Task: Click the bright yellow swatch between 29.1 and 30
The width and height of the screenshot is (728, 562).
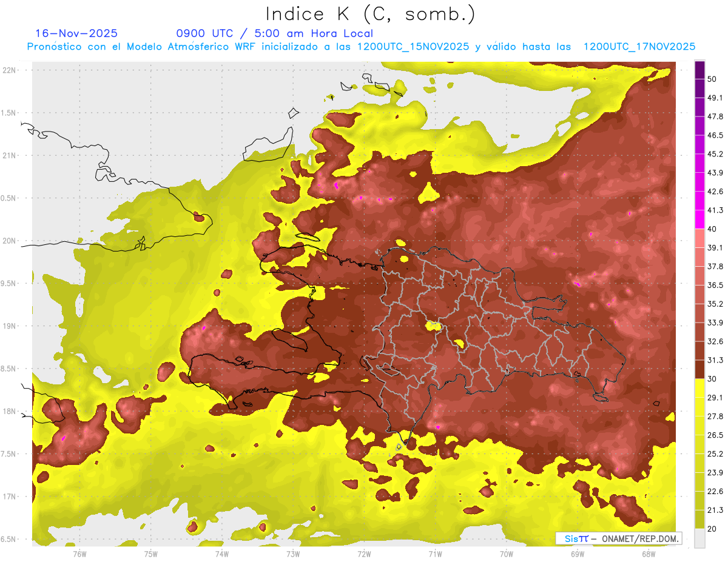Action: tap(699, 389)
